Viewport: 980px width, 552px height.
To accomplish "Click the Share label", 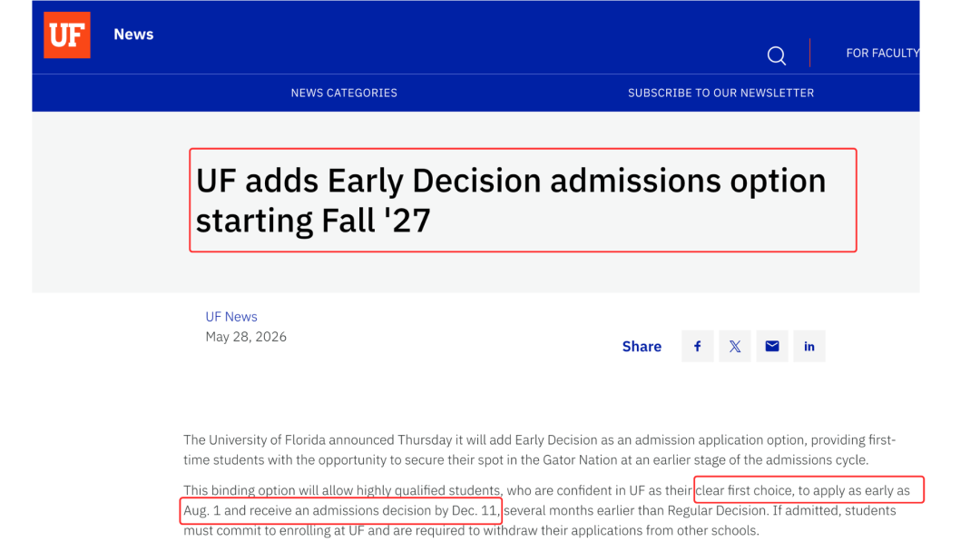I will pyautogui.click(x=642, y=346).
